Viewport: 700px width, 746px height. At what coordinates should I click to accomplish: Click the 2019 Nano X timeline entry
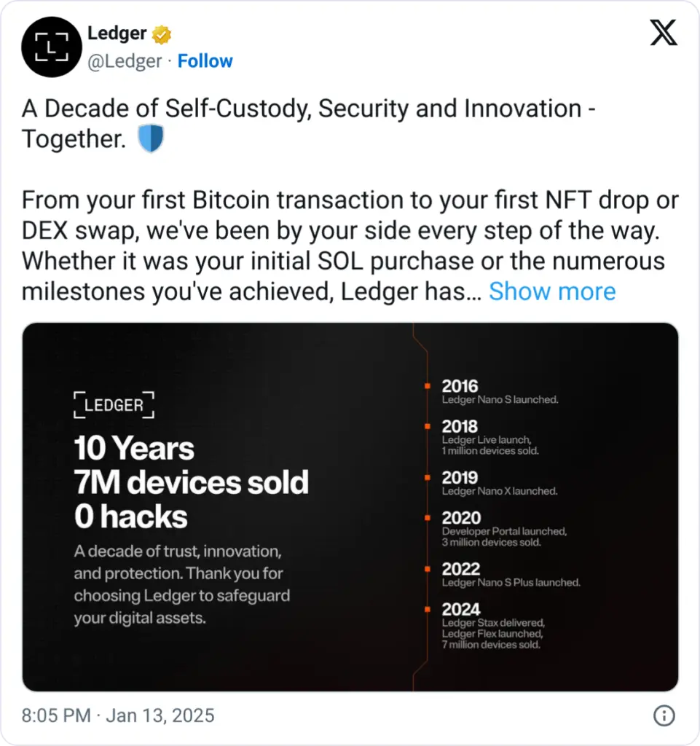click(x=499, y=491)
